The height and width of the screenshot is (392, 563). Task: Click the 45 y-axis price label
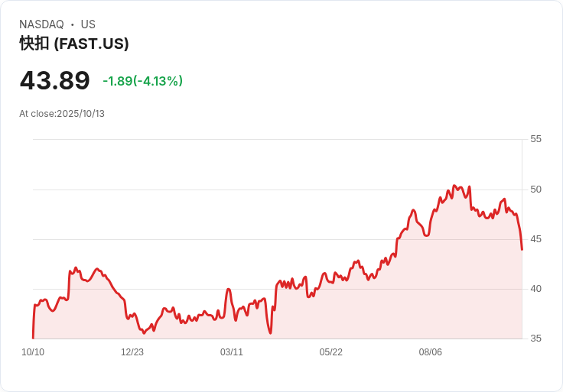[535, 239]
